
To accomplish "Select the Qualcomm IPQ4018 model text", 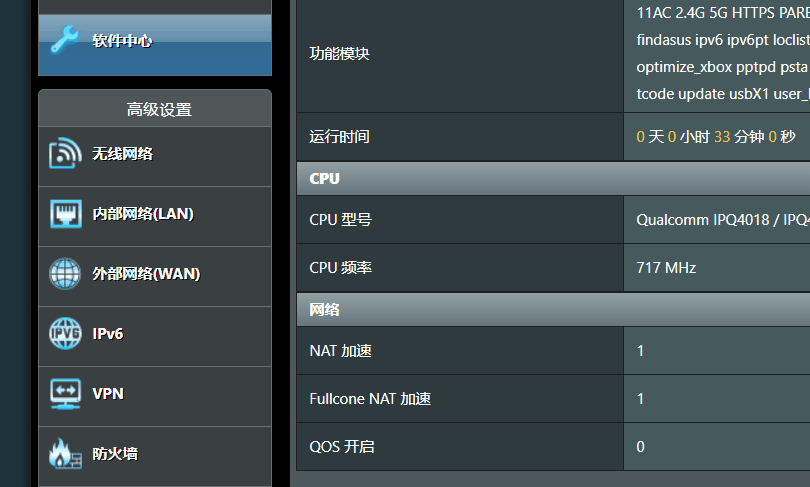I will (722, 220).
